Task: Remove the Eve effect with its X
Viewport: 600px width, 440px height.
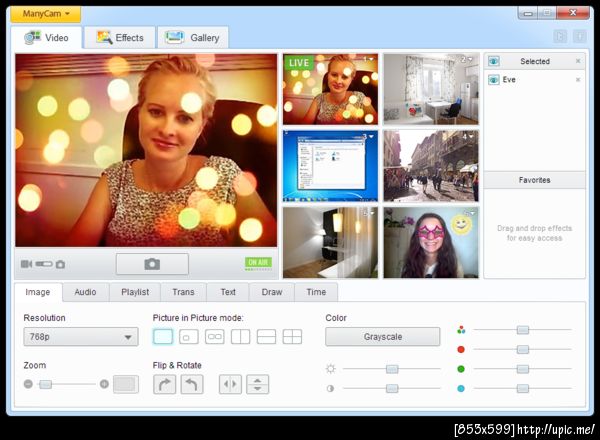Action: coord(578,80)
